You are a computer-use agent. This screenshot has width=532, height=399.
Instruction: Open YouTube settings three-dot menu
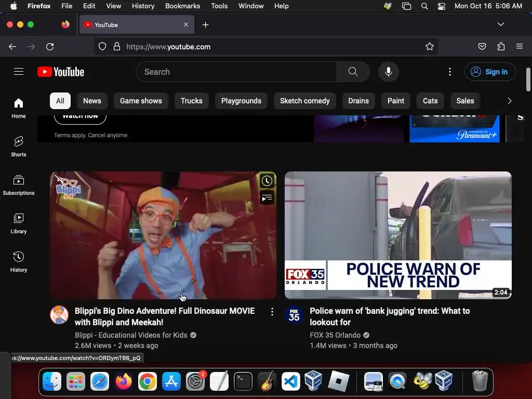pyautogui.click(x=450, y=72)
